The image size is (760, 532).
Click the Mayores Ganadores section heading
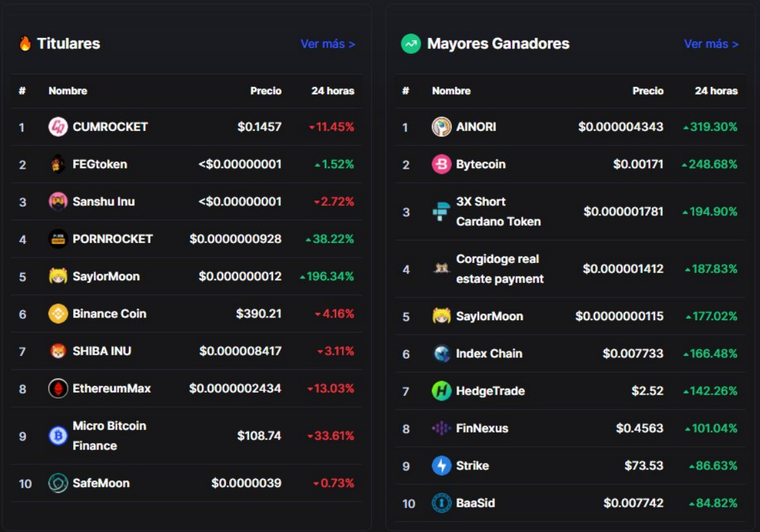[x=498, y=44]
